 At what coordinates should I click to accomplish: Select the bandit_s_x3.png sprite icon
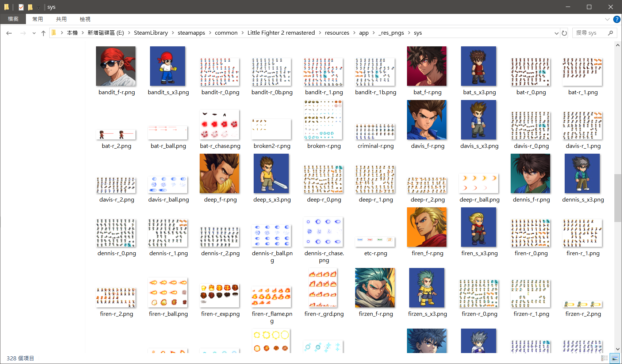(168, 66)
